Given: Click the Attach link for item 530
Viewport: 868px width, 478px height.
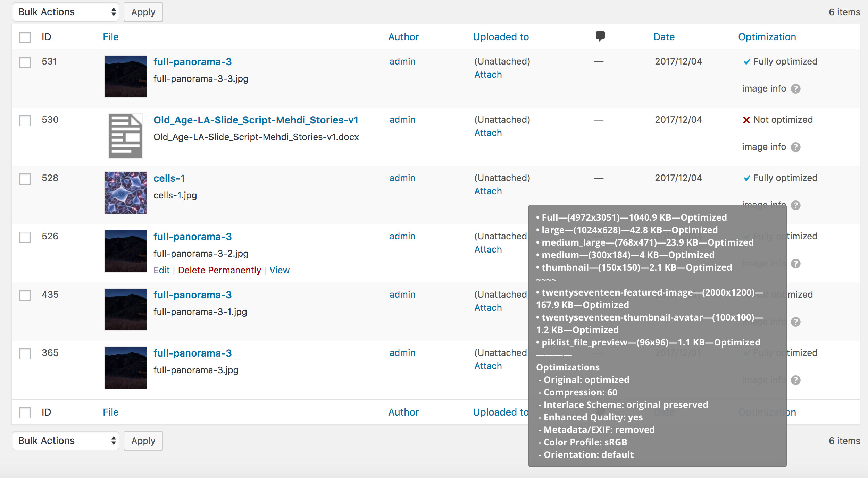Looking at the screenshot, I should pos(488,133).
